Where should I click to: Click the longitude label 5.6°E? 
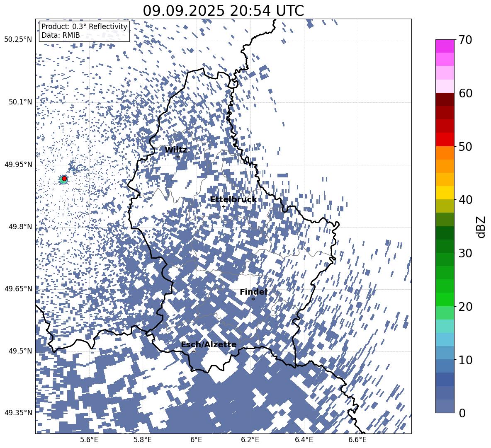pyautogui.click(x=89, y=440)
